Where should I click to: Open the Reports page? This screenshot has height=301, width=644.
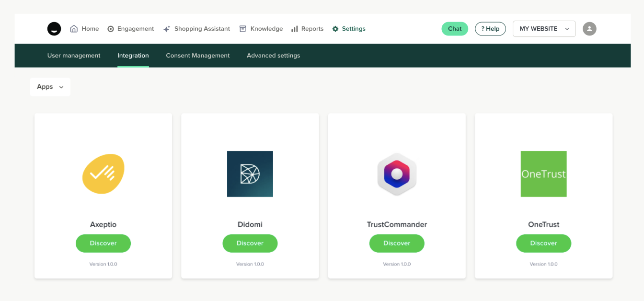(307, 29)
